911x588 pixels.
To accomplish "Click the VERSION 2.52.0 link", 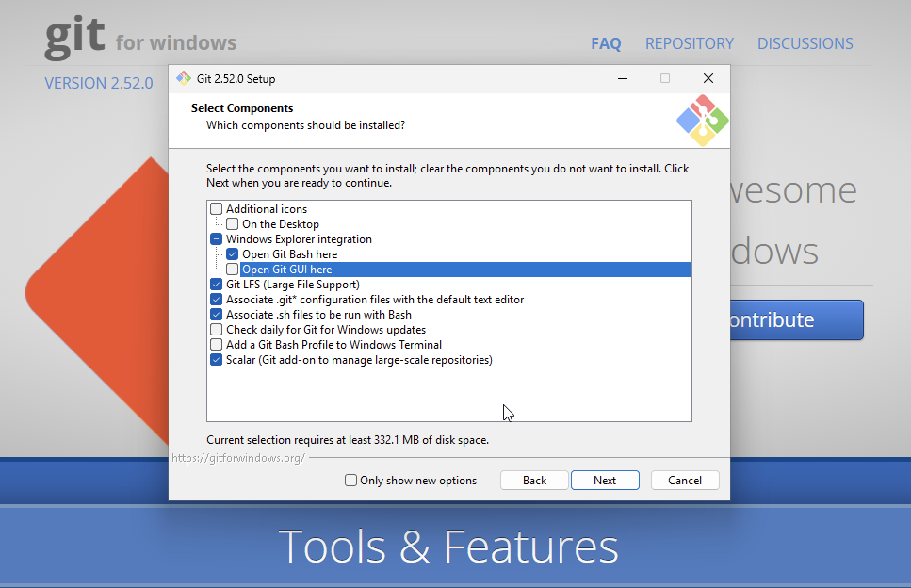I will click(98, 83).
